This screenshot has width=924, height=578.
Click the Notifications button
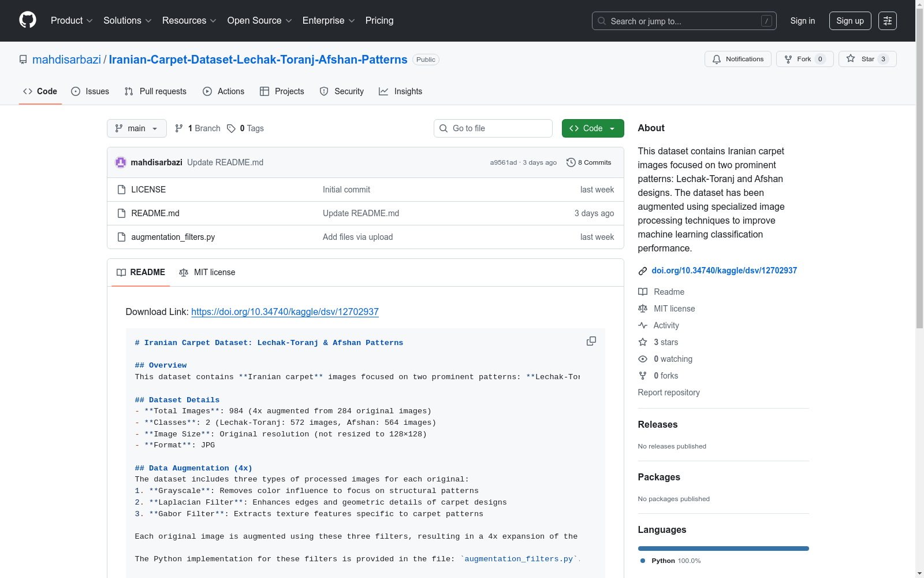[x=738, y=59]
